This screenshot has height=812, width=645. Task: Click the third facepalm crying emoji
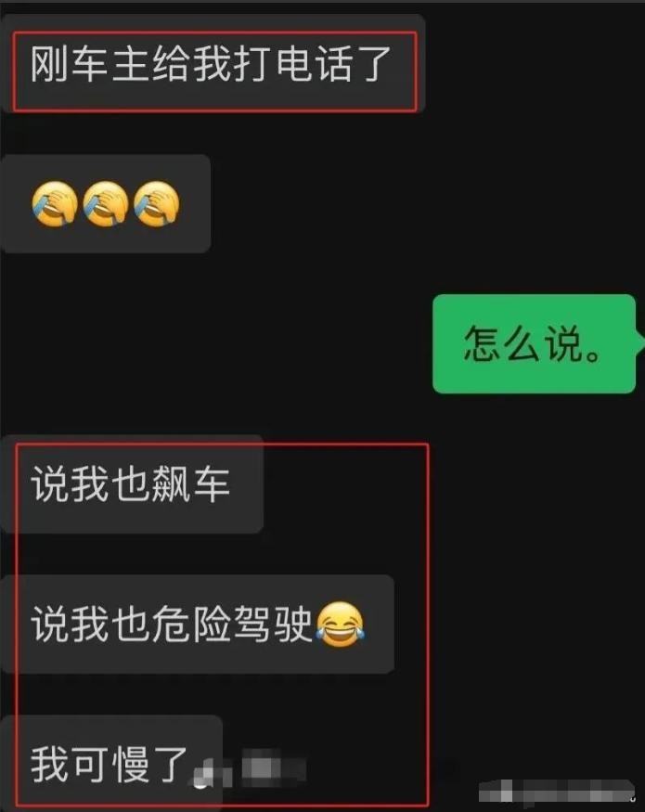[157, 204]
